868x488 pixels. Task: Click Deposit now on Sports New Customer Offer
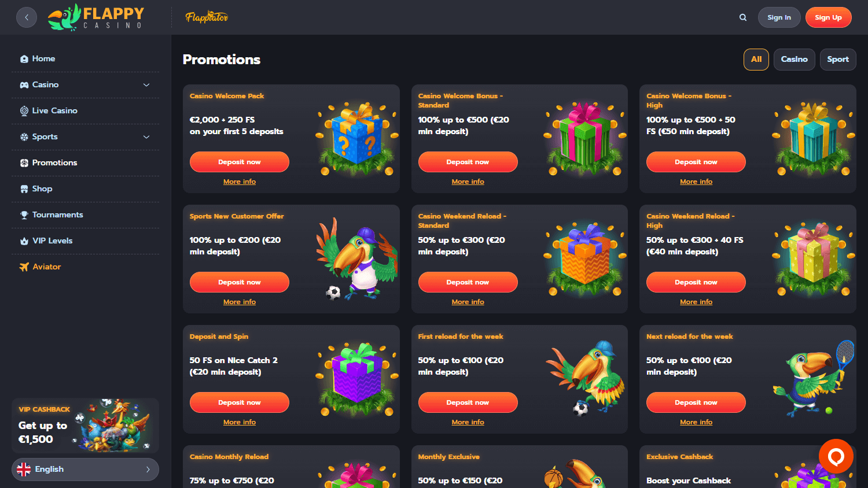coord(240,282)
